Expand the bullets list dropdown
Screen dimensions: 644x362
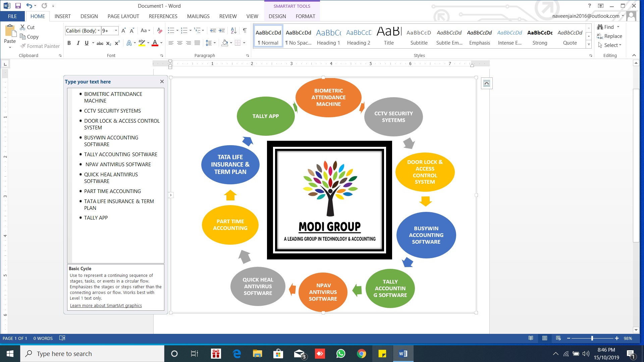177,31
